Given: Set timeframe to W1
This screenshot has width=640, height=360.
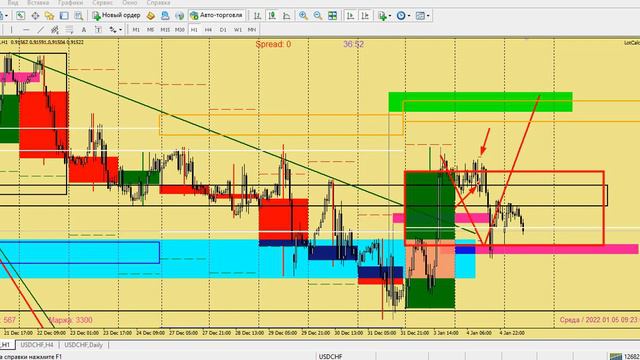Looking at the screenshot, I should point(238,30).
